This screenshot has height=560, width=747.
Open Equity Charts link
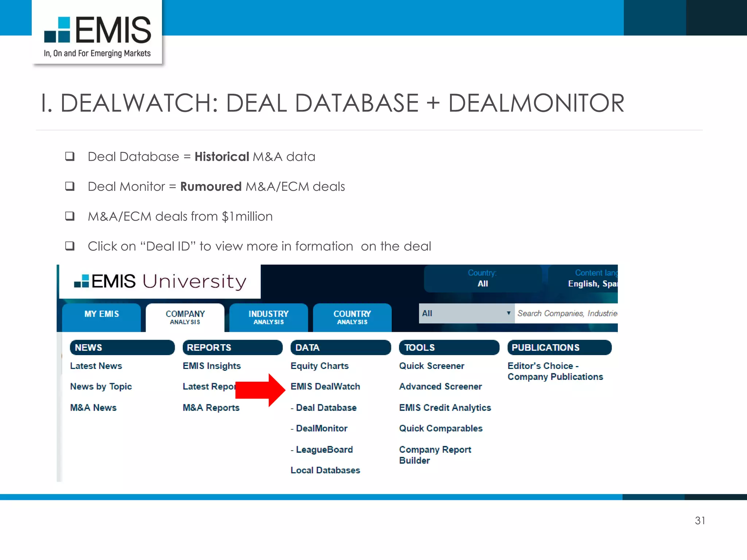pyautogui.click(x=320, y=366)
